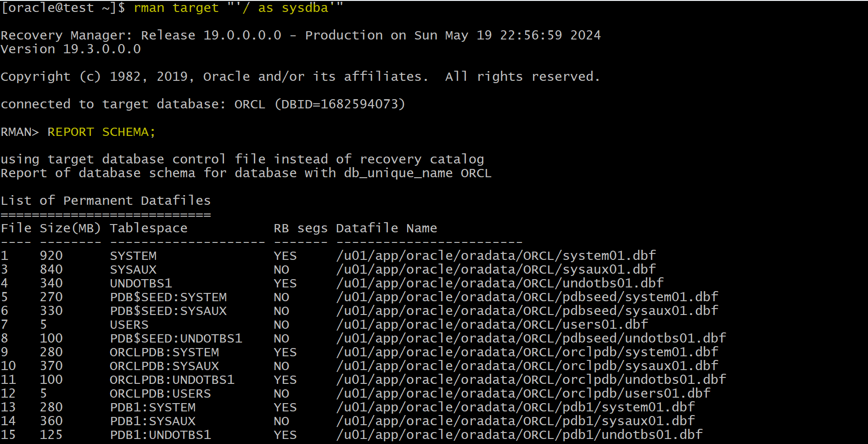The image size is (868, 444).
Task: Click the 'Datafile Name' column header
Action: [x=386, y=228]
